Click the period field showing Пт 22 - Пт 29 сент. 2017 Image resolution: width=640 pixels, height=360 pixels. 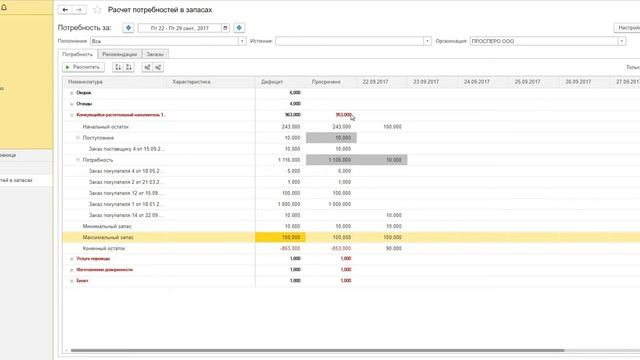click(x=180, y=28)
